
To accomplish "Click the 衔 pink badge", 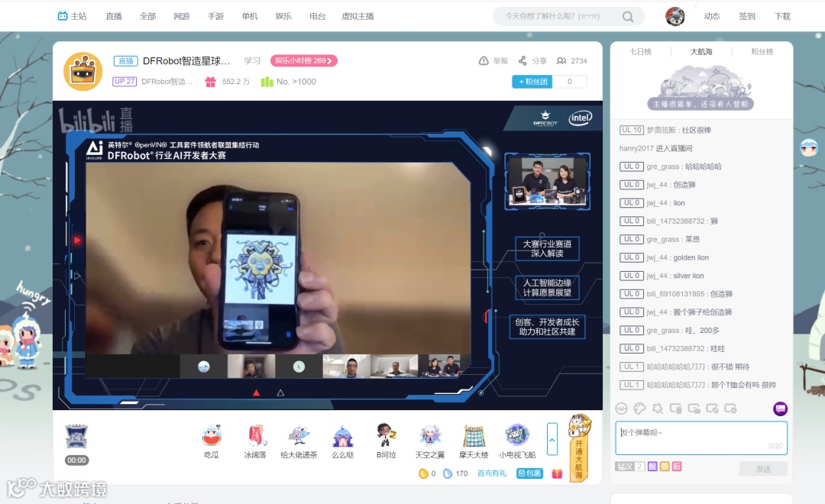I will (x=677, y=466).
